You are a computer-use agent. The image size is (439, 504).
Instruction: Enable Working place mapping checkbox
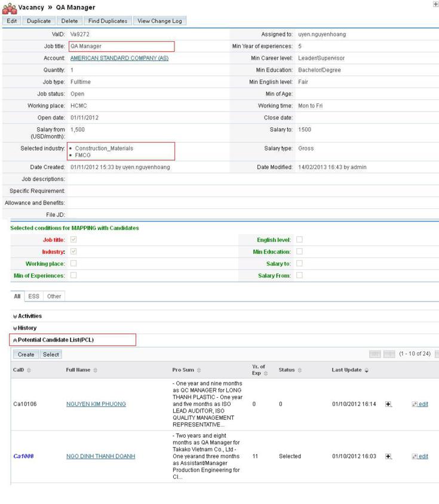tap(73, 263)
